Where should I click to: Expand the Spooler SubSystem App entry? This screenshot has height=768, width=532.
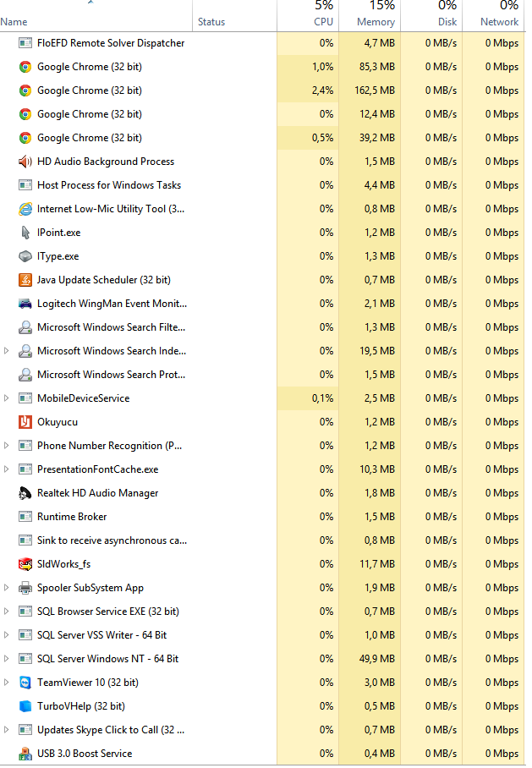7,588
